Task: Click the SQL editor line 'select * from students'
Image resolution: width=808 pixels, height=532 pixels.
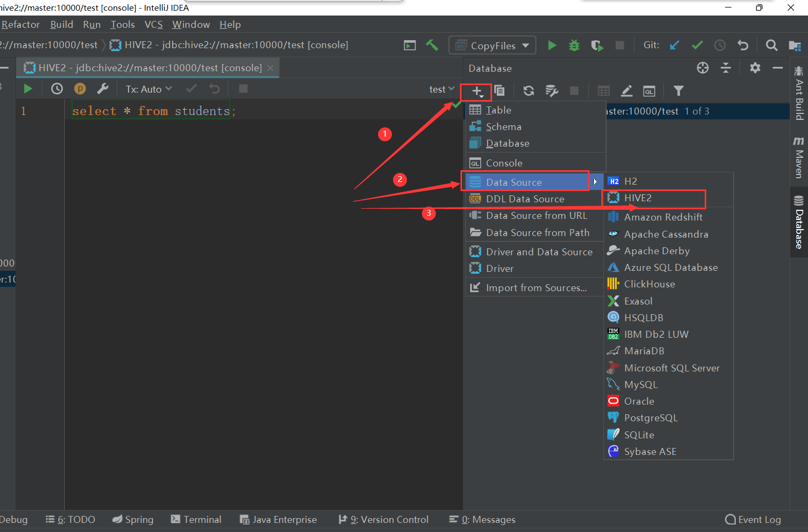Action: pos(154,111)
